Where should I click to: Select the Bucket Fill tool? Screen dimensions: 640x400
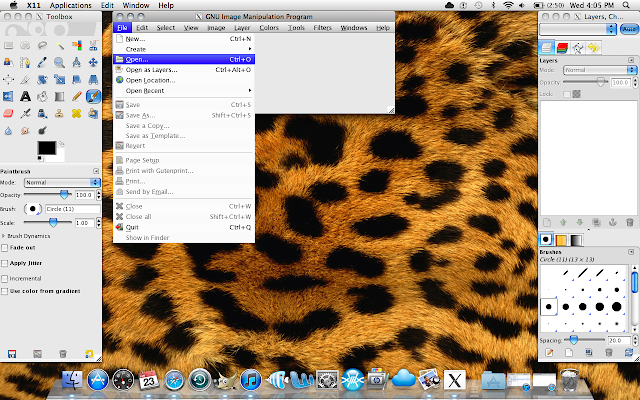[x=42, y=96]
